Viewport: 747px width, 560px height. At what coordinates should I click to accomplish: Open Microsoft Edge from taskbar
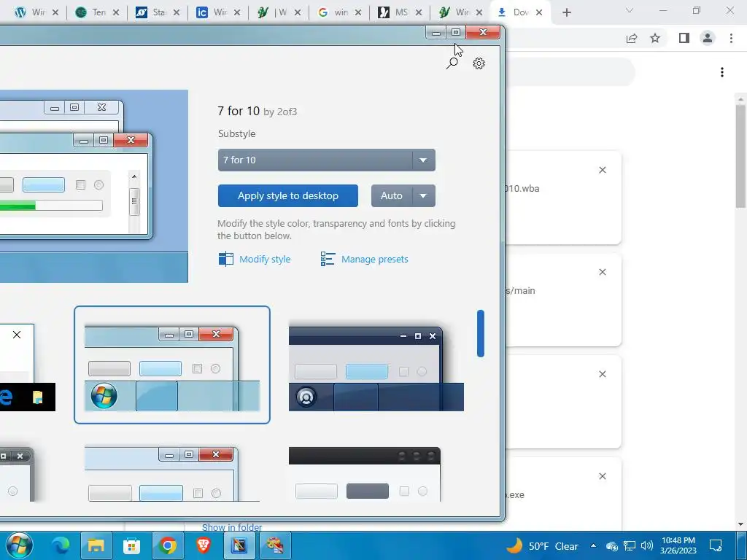61,545
